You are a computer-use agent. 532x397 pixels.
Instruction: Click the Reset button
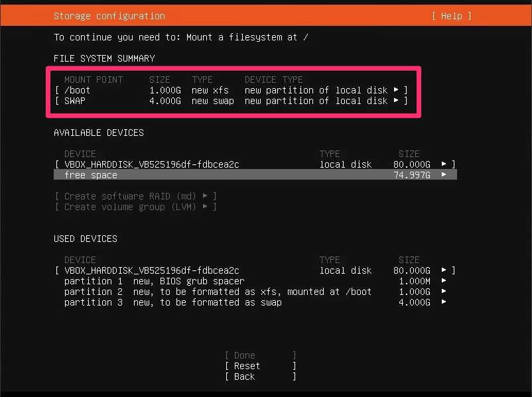(260, 366)
